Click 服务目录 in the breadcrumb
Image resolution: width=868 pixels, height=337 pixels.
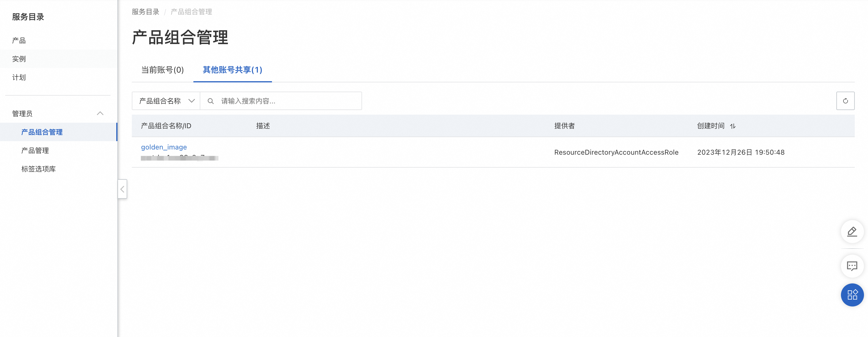tap(145, 12)
